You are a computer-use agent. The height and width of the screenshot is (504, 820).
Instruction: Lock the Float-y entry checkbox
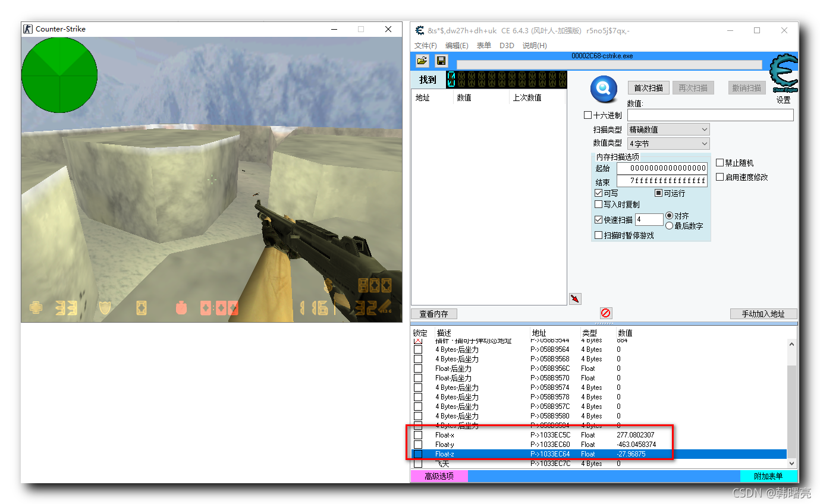click(x=418, y=445)
